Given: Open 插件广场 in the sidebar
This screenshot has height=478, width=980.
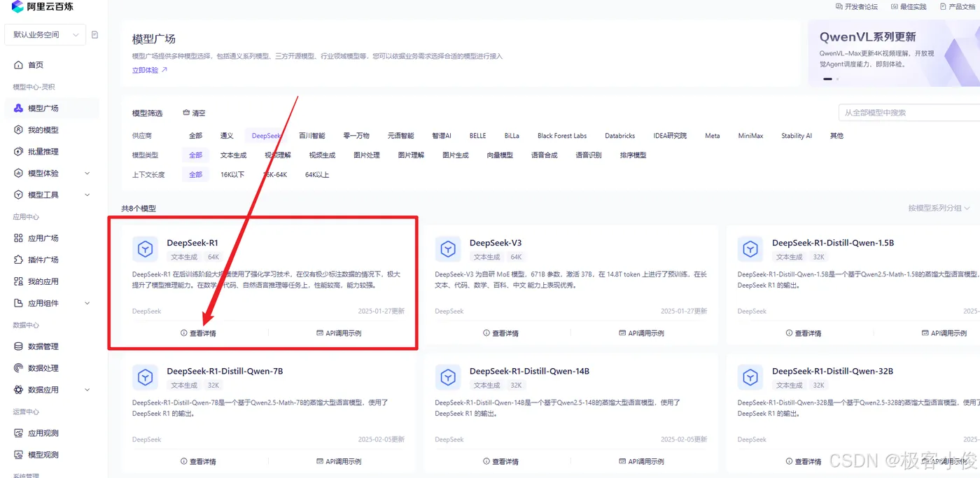Looking at the screenshot, I should (x=43, y=260).
